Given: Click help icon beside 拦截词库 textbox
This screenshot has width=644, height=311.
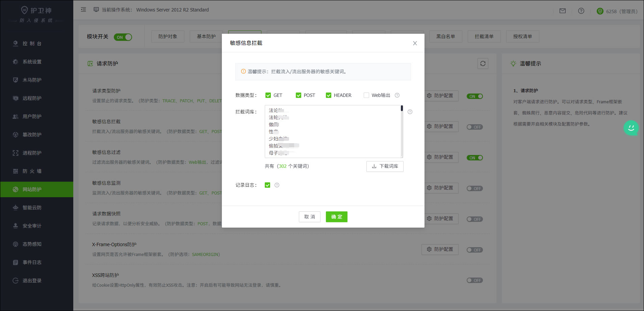Looking at the screenshot, I should pyautogui.click(x=410, y=112).
